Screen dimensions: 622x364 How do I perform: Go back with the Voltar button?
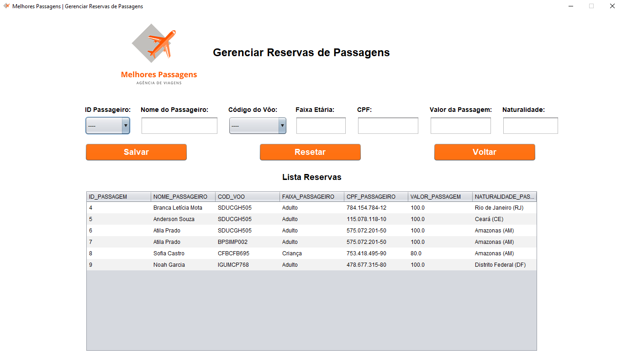pos(485,152)
